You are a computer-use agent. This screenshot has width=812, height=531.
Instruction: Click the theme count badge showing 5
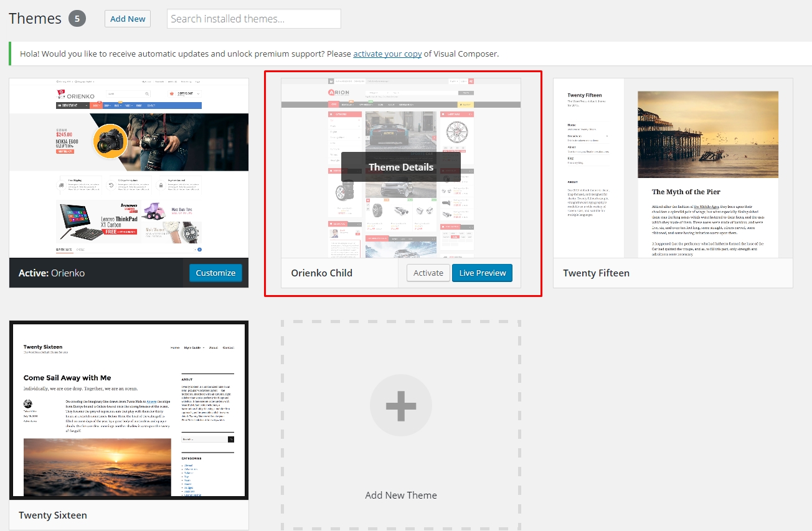[77, 19]
